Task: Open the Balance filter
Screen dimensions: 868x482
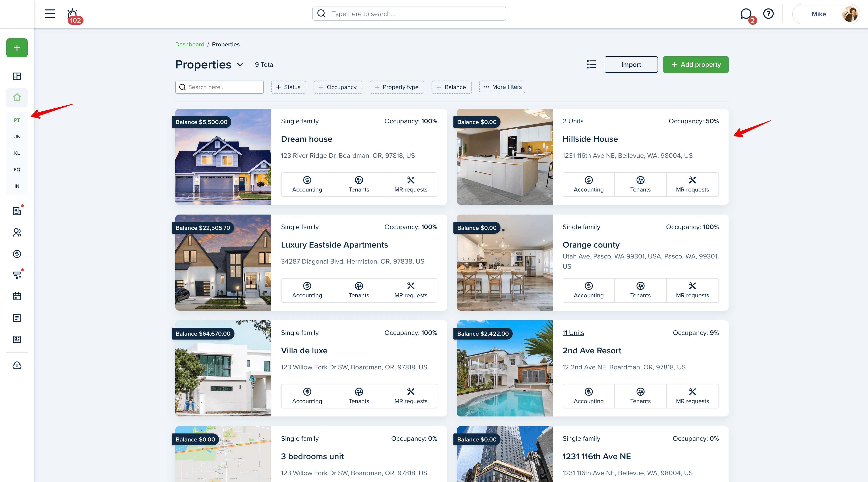Action: click(451, 87)
